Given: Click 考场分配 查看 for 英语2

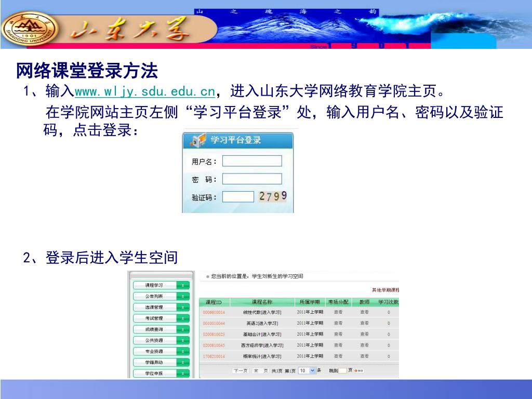Looking at the screenshot, I should coord(338,323).
